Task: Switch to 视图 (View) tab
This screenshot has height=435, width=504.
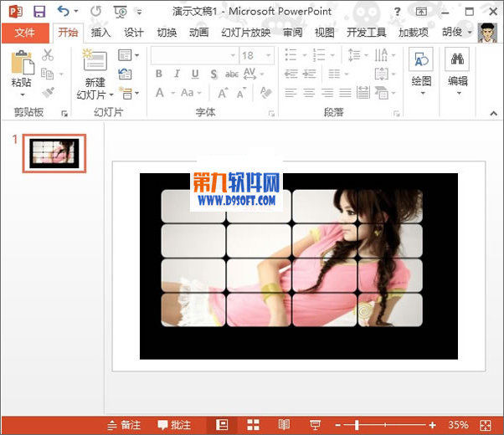Action: tap(324, 33)
